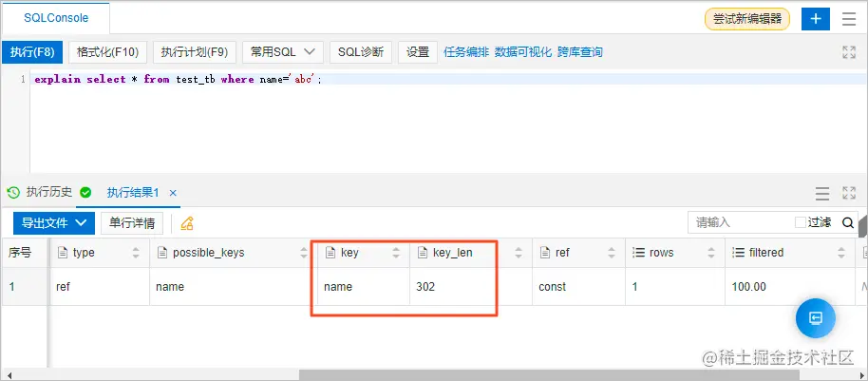868x381 pixels.
Task: Open the 任务编排 link
Action: tap(466, 52)
